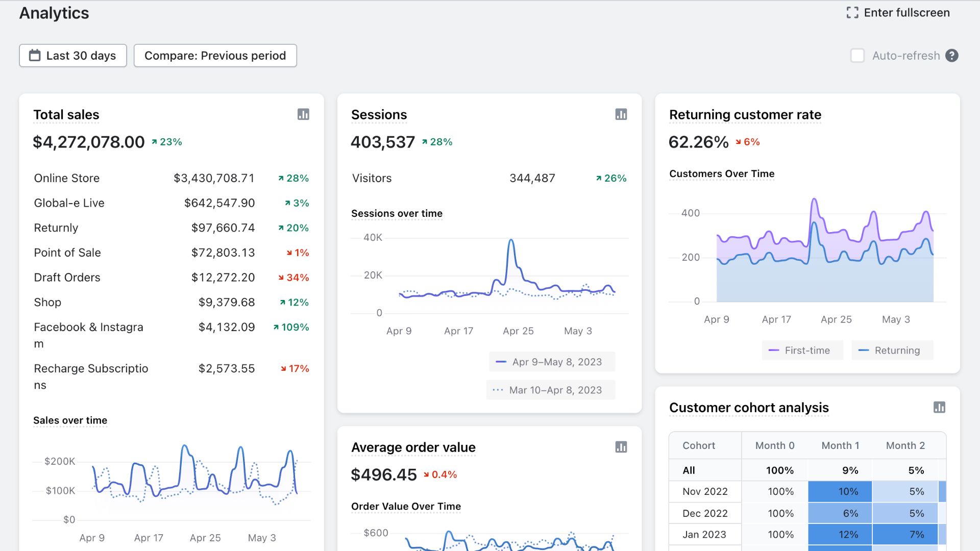Screen dimensions: 980x551
Task: Enable the Auto-refresh checkbox
Action: tap(857, 56)
